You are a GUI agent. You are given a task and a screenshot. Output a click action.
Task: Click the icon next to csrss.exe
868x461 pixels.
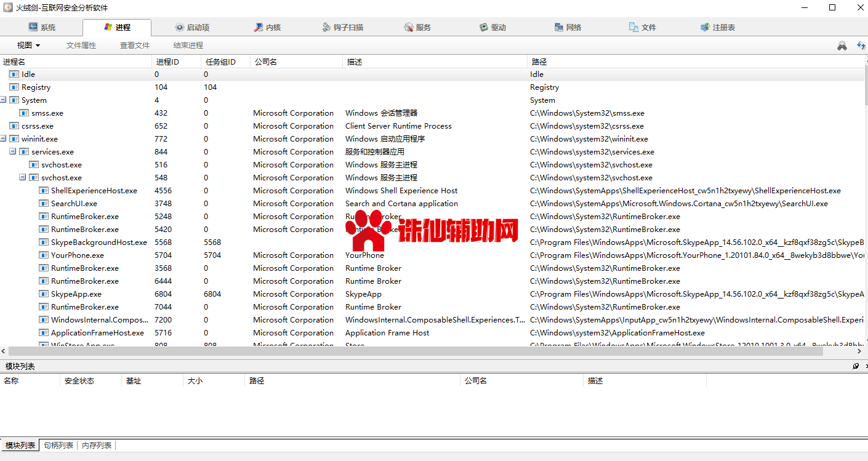point(14,126)
